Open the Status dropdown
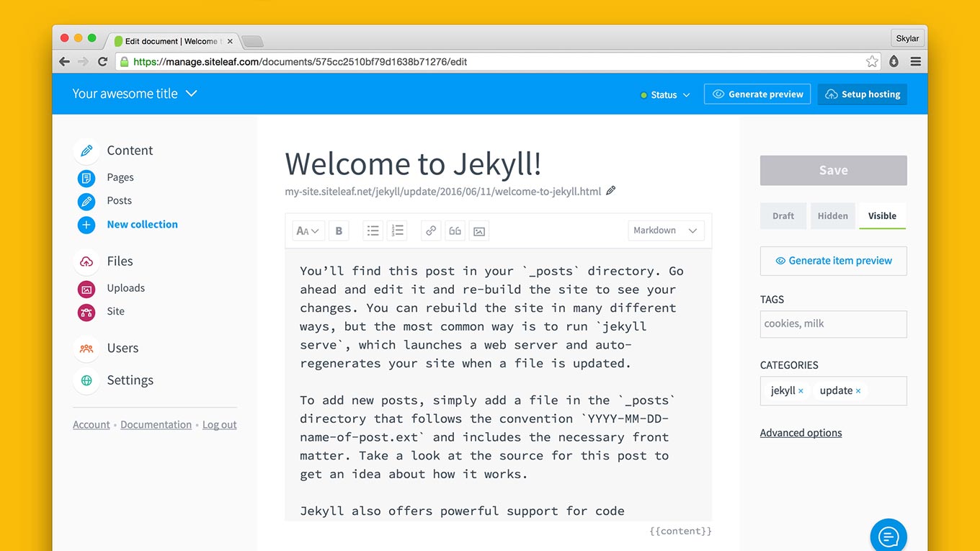The image size is (980, 551). click(x=665, y=94)
